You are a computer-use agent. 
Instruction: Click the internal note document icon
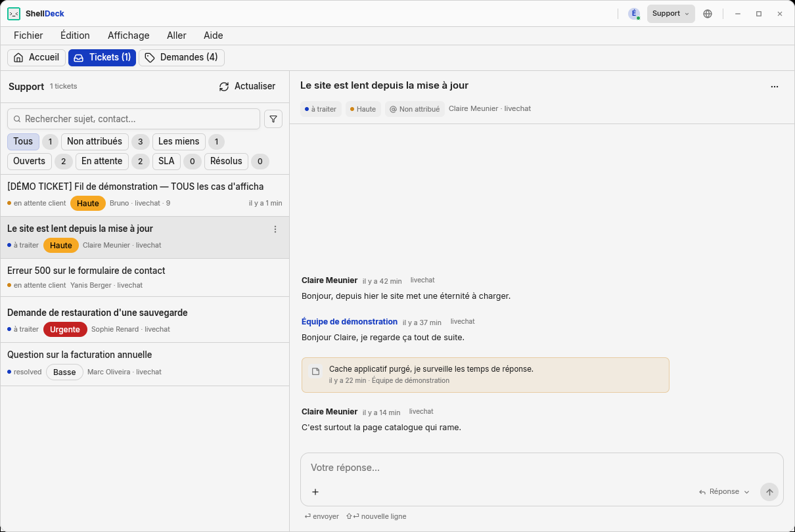(x=315, y=371)
